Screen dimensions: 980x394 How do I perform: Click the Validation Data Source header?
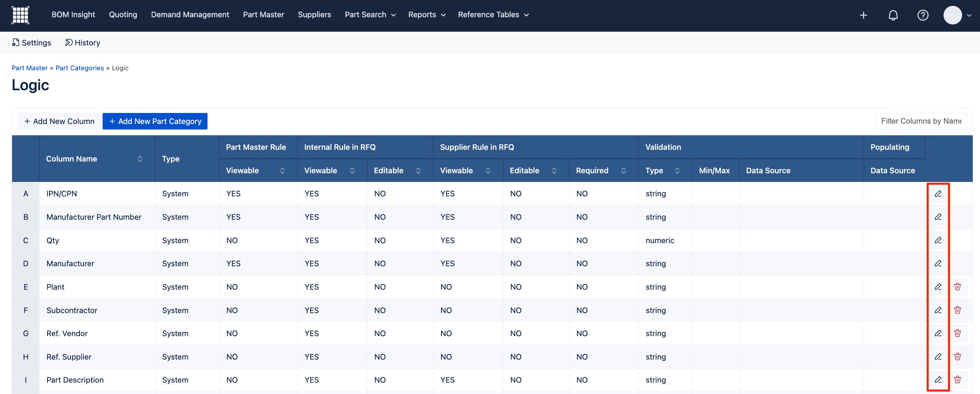801,170
